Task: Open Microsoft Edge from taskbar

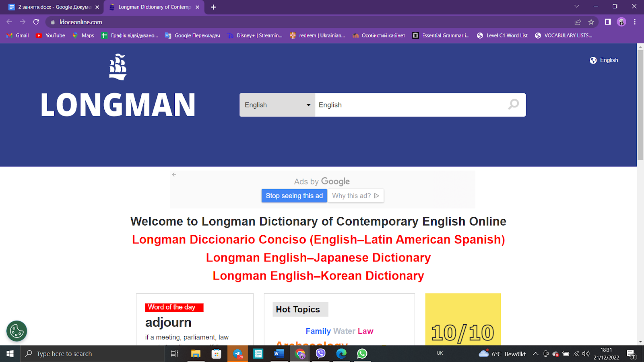Action: click(x=341, y=354)
